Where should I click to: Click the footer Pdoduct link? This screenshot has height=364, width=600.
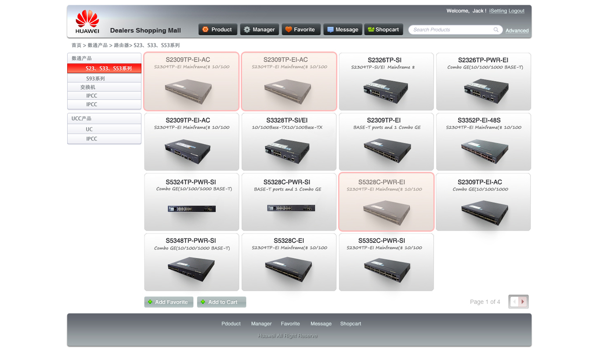coord(231,324)
